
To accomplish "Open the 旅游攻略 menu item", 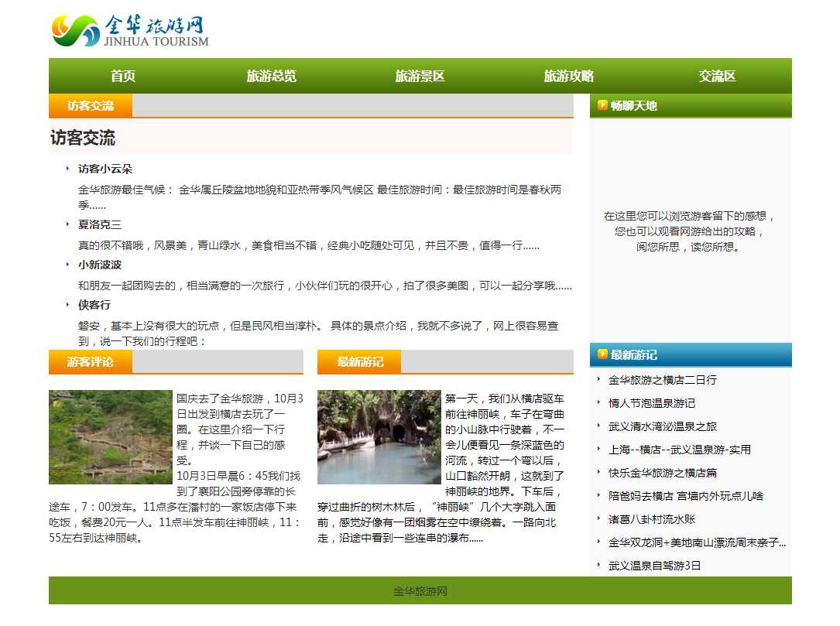I will (x=568, y=76).
